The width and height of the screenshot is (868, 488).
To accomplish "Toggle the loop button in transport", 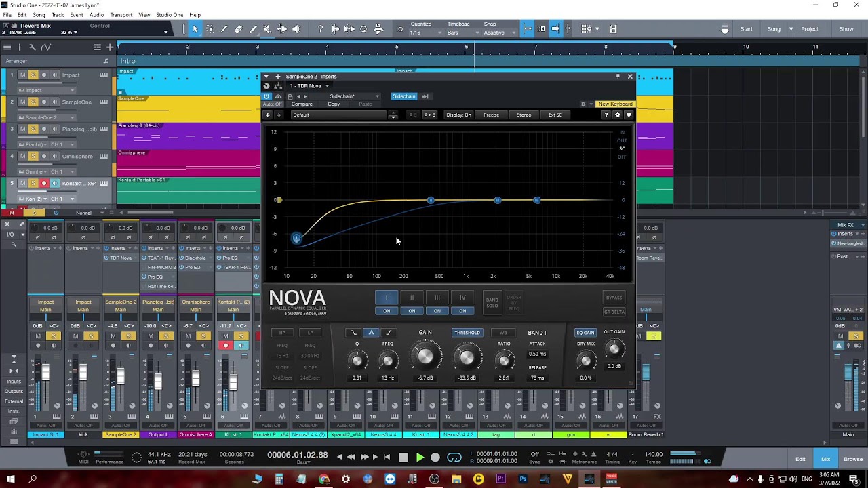I will [454, 457].
